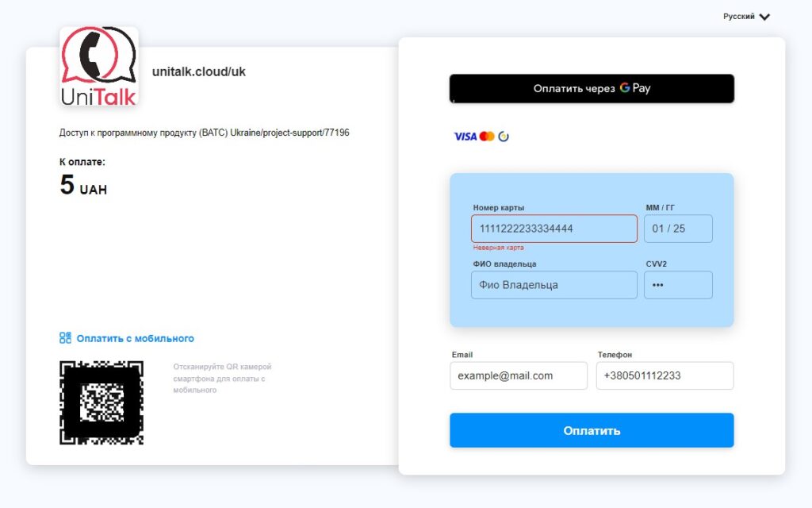Image resolution: width=812 pixels, height=508 pixels.
Task: Click the Mastercard logo
Action: [x=487, y=137]
